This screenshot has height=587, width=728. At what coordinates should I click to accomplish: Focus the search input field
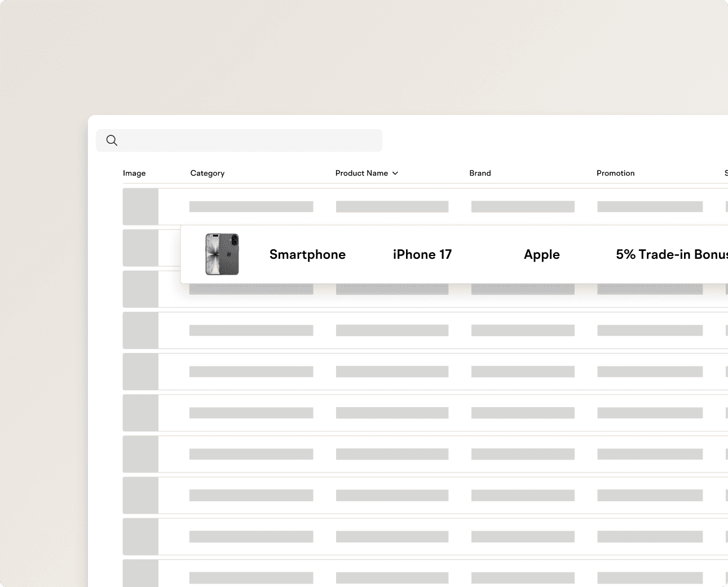[x=239, y=140]
